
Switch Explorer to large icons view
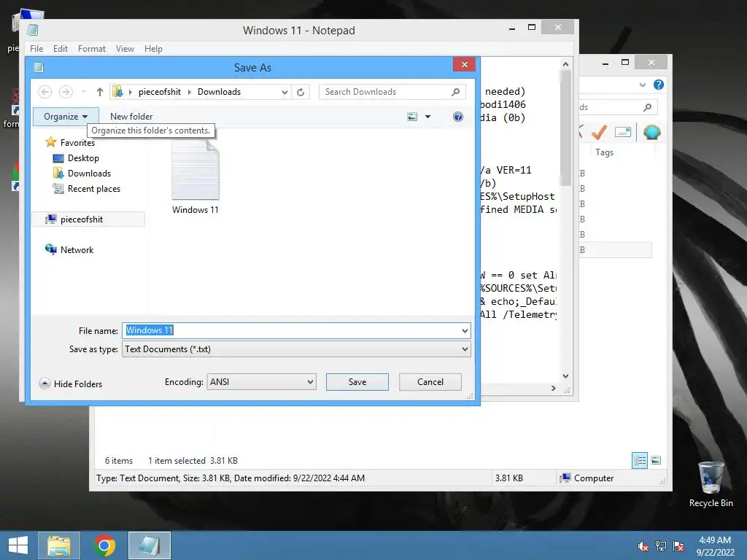pyautogui.click(x=656, y=460)
